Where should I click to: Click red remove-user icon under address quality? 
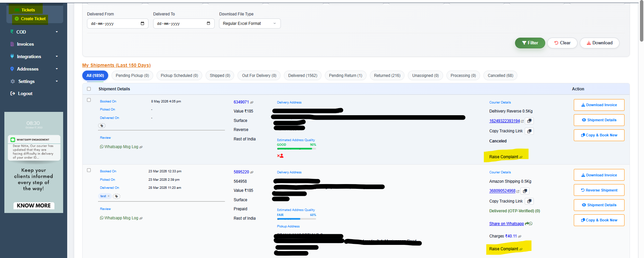coord(280,156)
